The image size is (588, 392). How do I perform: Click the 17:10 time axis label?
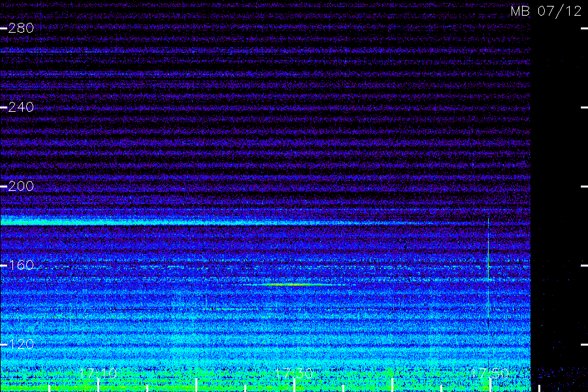pos(98,373)
